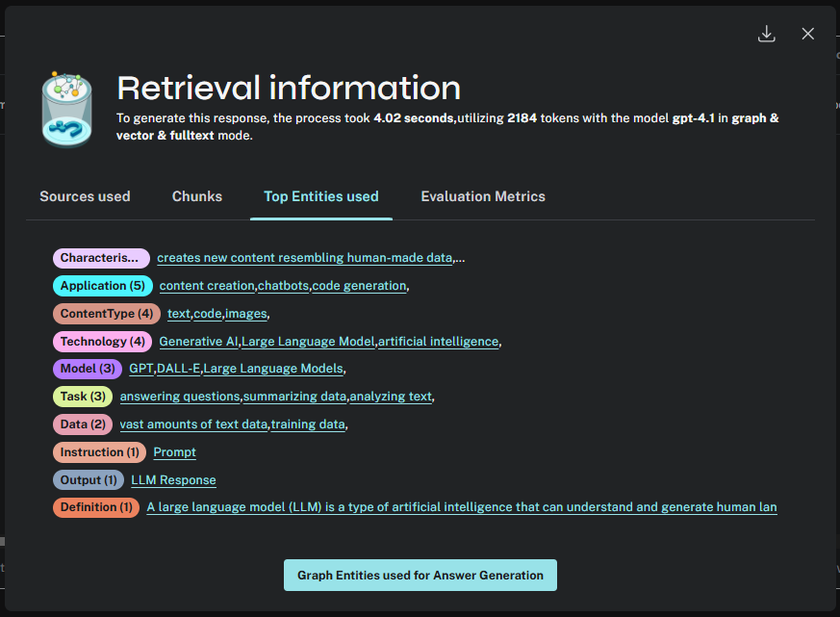The width and height of the screenshot is (840, 617).
Task: Select the Data (2) entity chip
Action: (x=82, y=424)
